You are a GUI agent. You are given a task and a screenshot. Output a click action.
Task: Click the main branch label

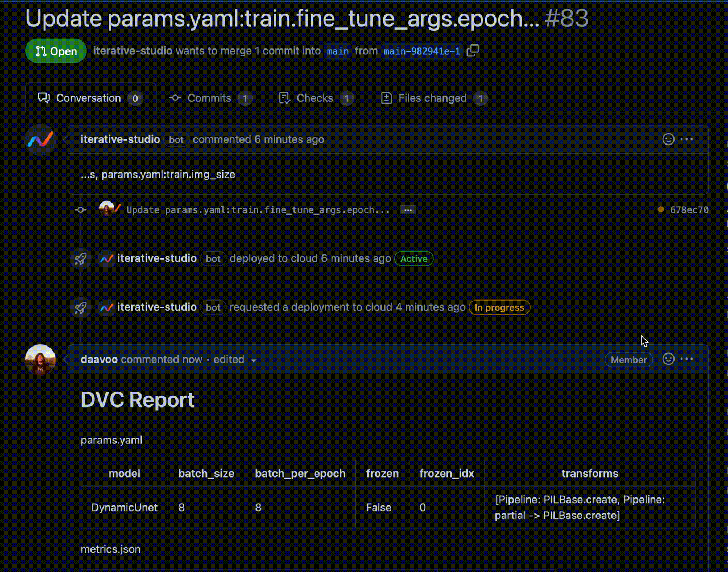tap(338, 51)
